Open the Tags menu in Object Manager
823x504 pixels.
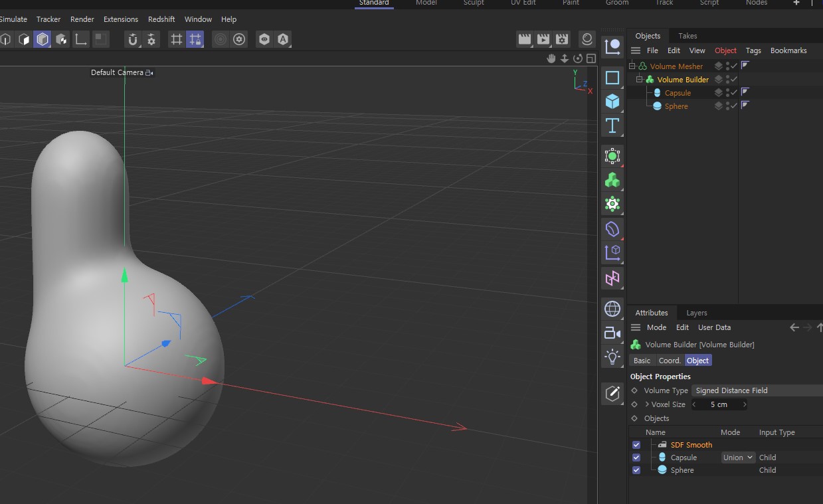[x=753, y=50]
